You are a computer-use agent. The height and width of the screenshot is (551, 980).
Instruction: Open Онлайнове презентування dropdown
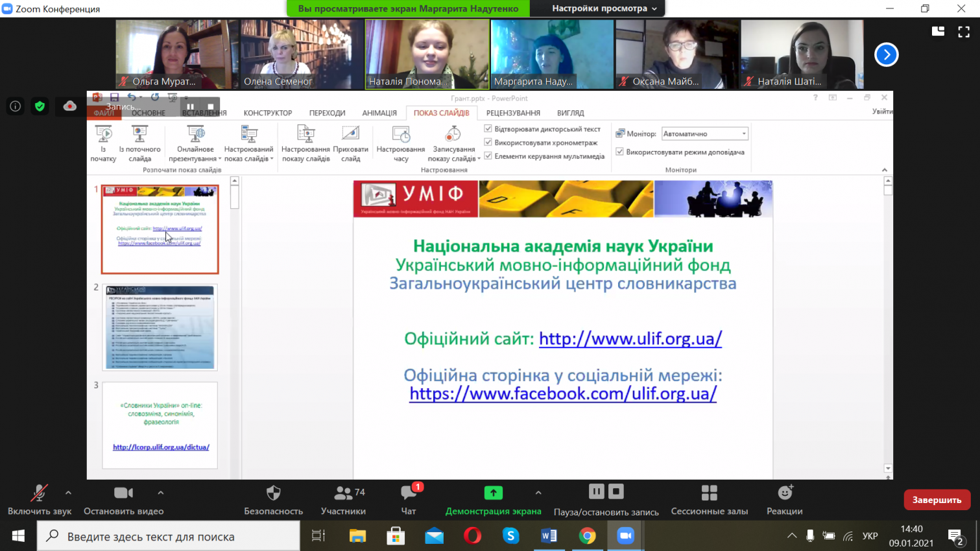click(195, 143)
